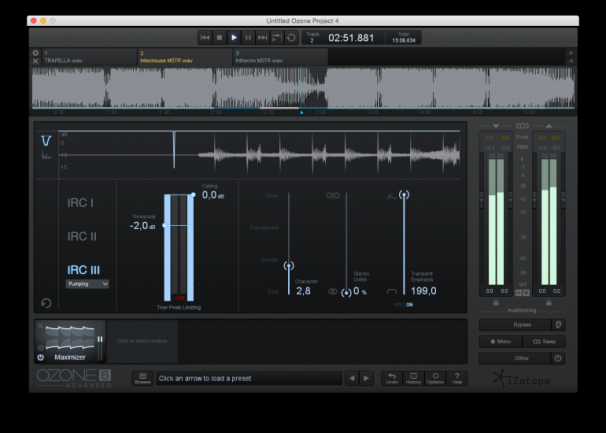Click the Undo icon
This screenshot has width=606, height=433.
coord(392,377)
